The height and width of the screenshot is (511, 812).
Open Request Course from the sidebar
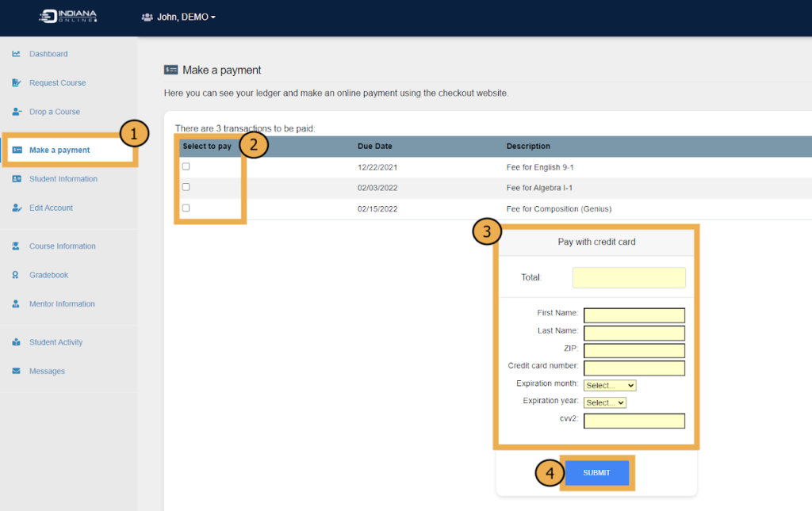(57, 82)
